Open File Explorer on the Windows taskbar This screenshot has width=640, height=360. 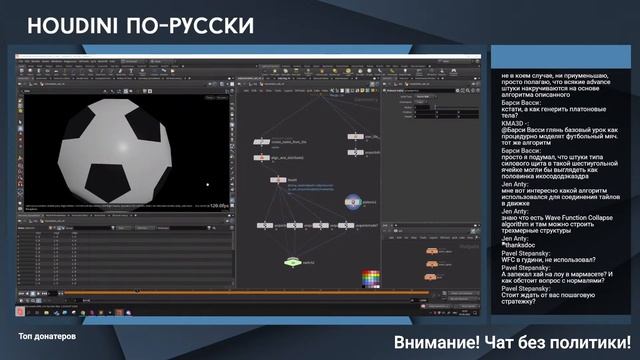pyautogui.click(x=46, y=312)
